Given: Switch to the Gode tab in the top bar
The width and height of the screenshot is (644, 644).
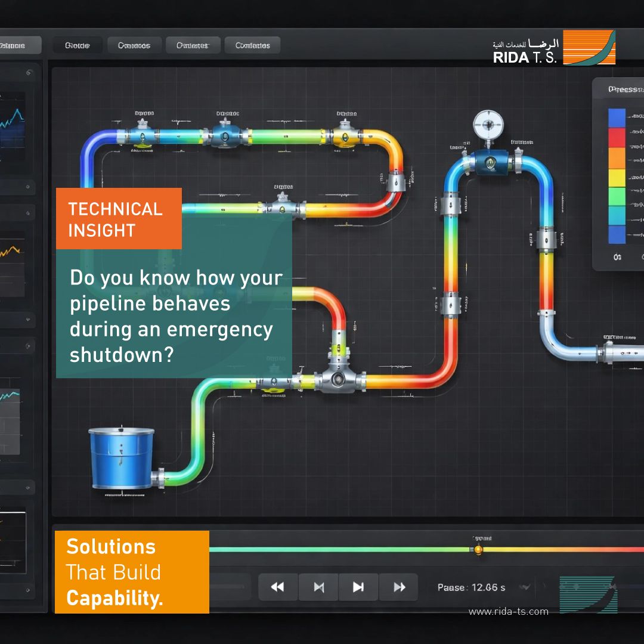Looking at the screenshot, I should tap(78, 45).
